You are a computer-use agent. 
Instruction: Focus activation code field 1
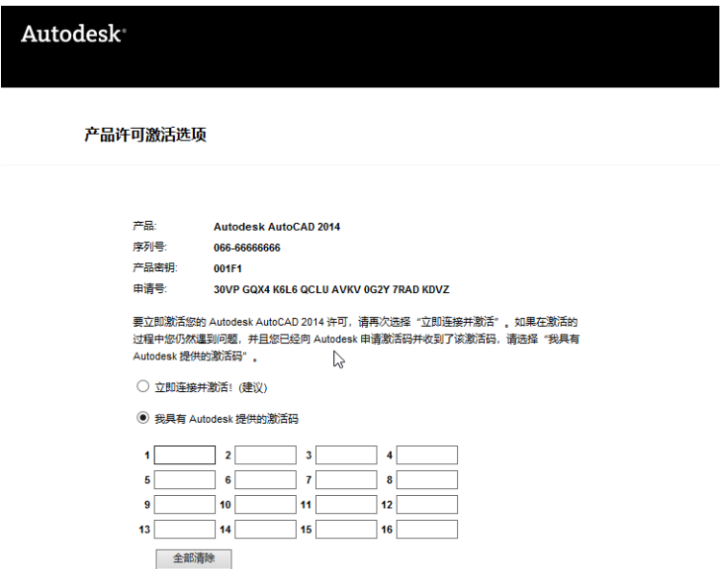pos(184,455)
